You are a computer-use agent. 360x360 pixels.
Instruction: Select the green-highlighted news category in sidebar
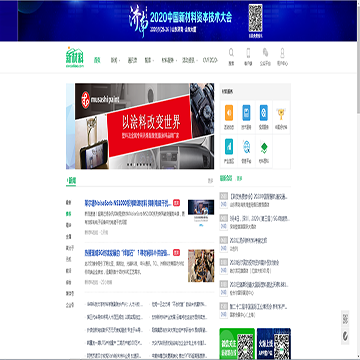tap(68, 214)
